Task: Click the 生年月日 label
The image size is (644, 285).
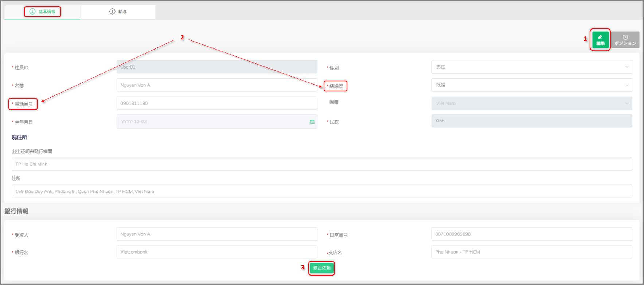Action: pyautogui.click(x=24, y=122)
